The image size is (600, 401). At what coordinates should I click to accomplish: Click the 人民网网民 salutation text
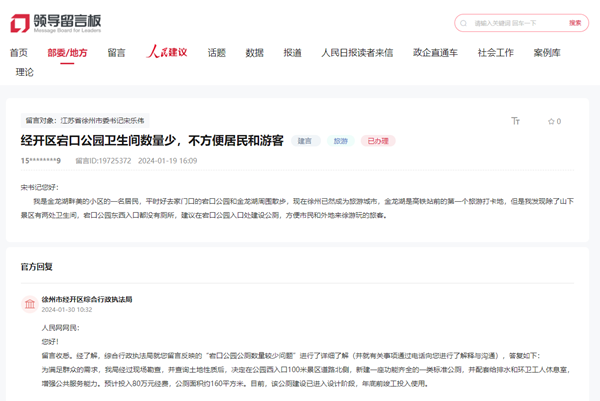coord(60,328)
